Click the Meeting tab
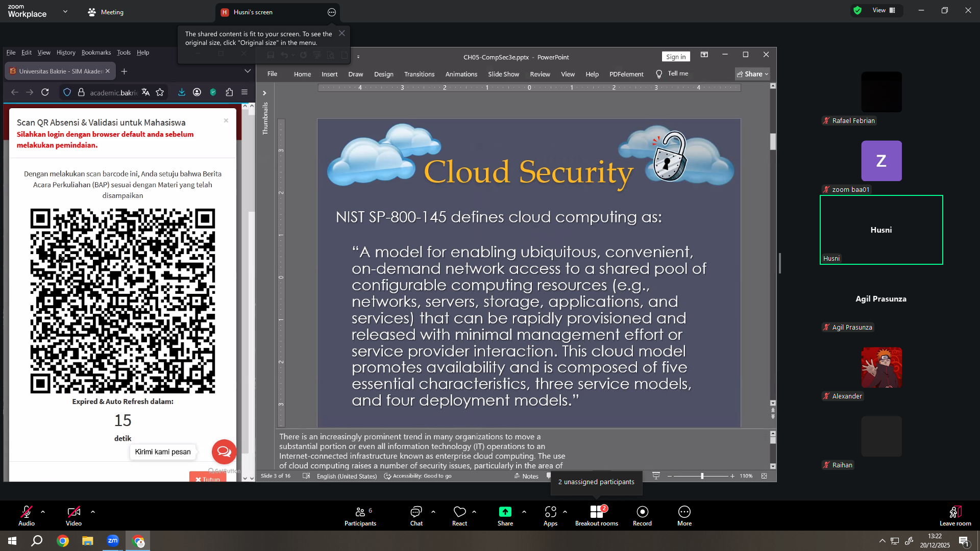The width and height of the screenshot is (980, 551). coord(106,12)
